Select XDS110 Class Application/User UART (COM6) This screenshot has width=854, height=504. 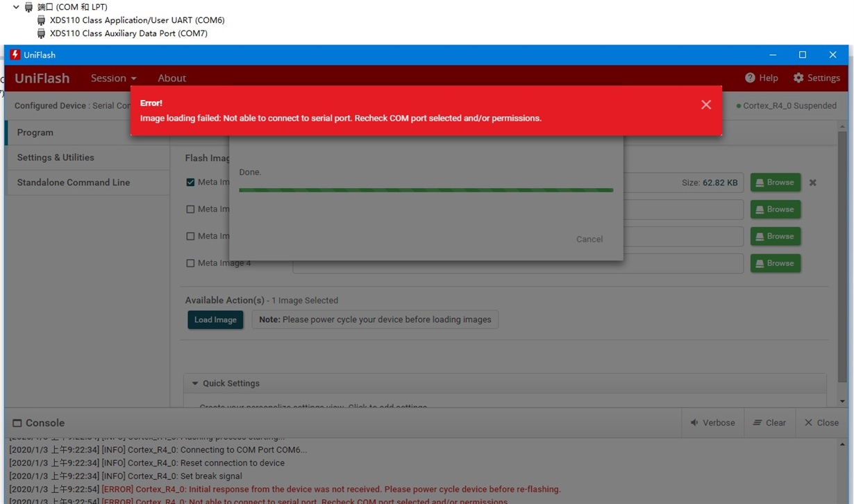137,20
